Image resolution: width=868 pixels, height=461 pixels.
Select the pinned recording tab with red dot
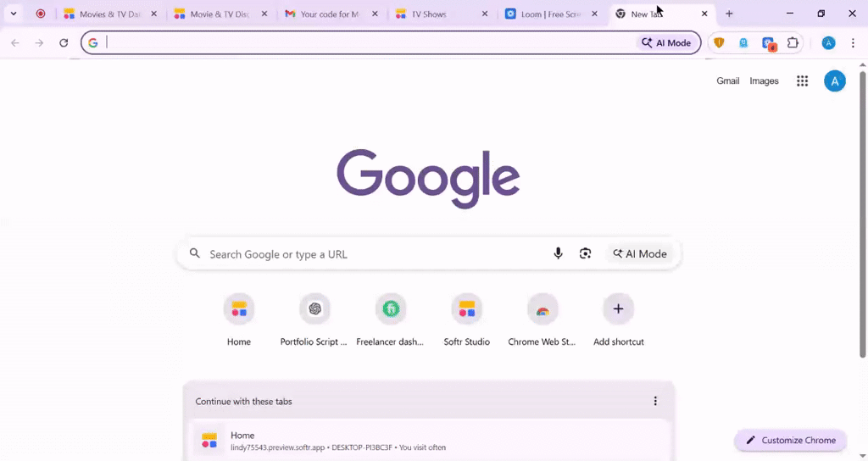coord(41,14)
